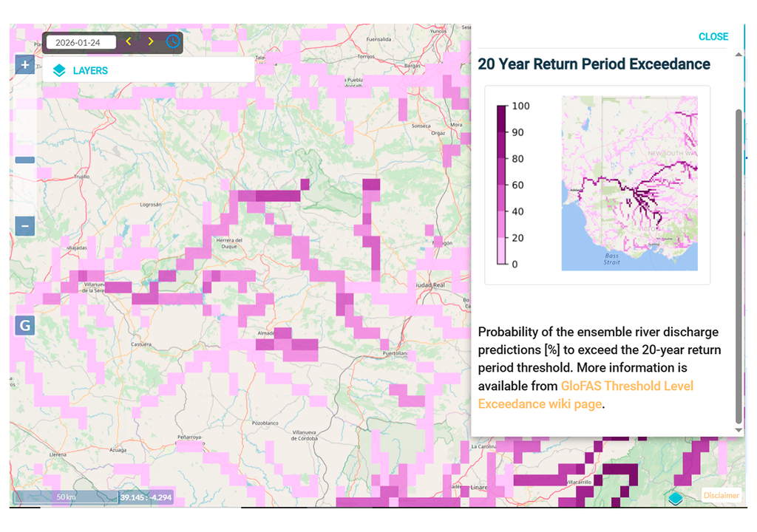The width and height of the screenshot is (757, 532).
Task: Expand the LAYERS panel
Action: click(90, 71)
